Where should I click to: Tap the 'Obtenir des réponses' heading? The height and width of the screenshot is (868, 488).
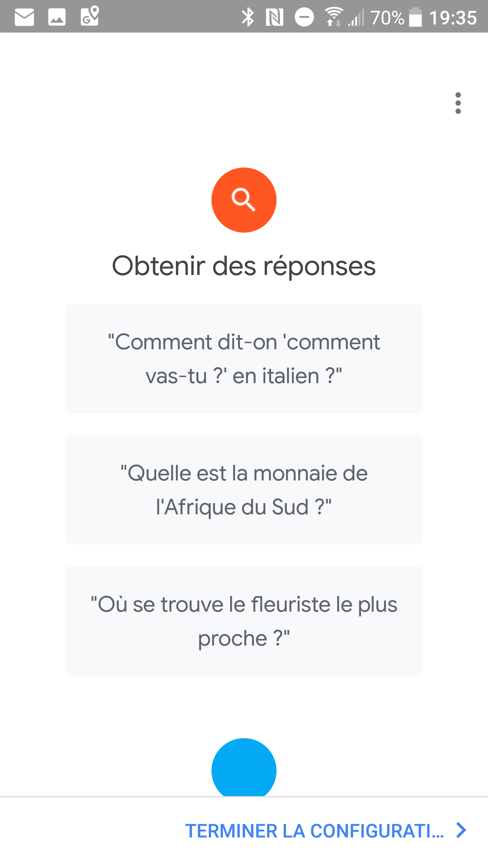pos(244,267)
